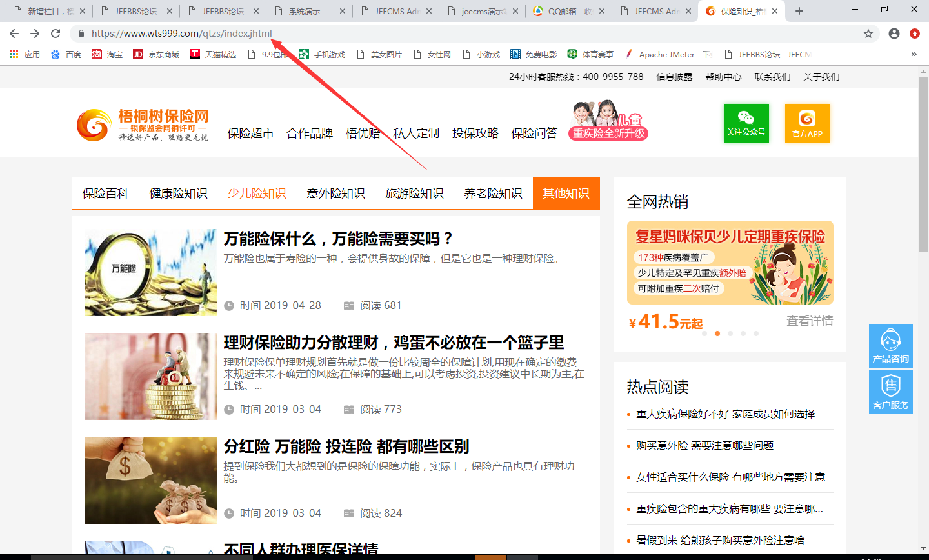Open the 免费电影 bookmark
The width and height of the screenshot is (929, 560).
(x=534, y=54)
